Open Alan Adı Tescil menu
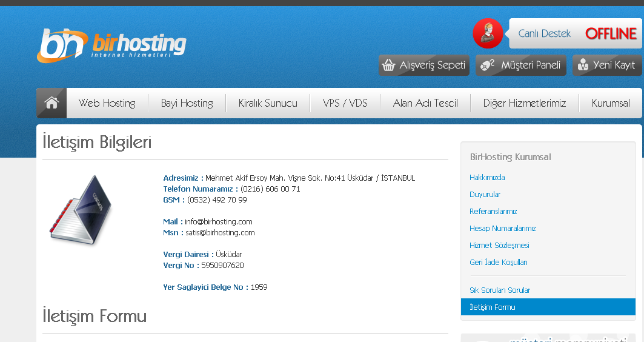Screen dimensions: 644x342 click(425, 103)
